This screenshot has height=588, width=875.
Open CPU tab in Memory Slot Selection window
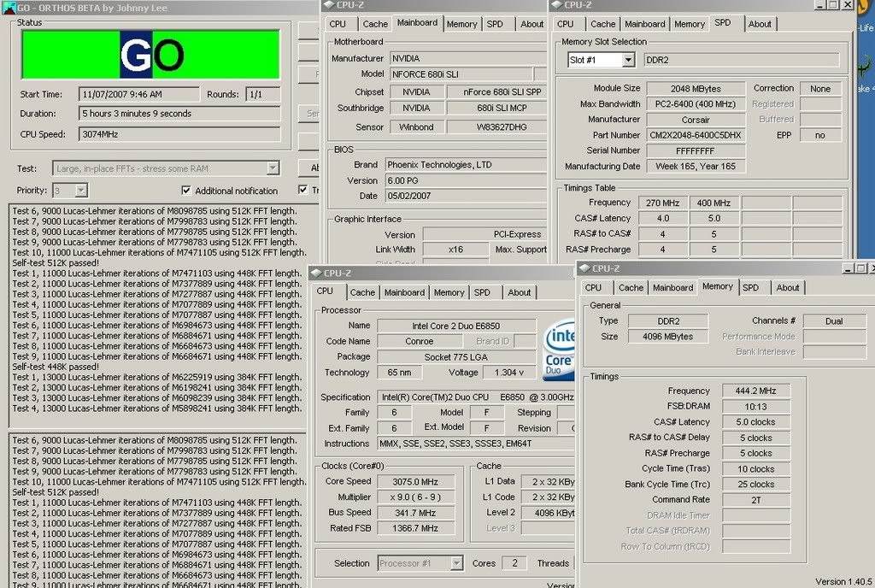[x=566, y=24]
